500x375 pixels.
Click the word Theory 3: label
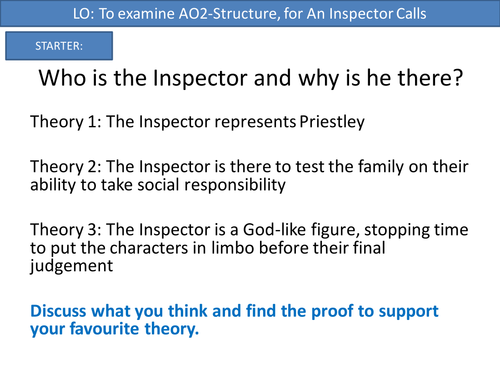tap(66, 230)
